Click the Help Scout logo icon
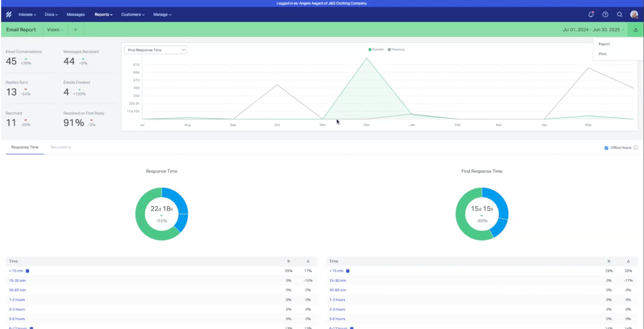The width and height of the screenshot is (644, 329). pos(8,15)
